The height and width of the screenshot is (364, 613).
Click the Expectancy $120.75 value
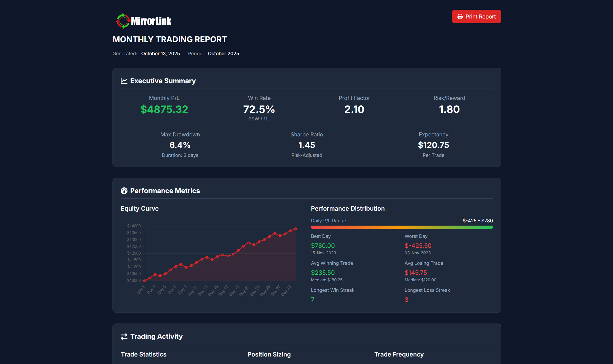click(x=433, y=145)
